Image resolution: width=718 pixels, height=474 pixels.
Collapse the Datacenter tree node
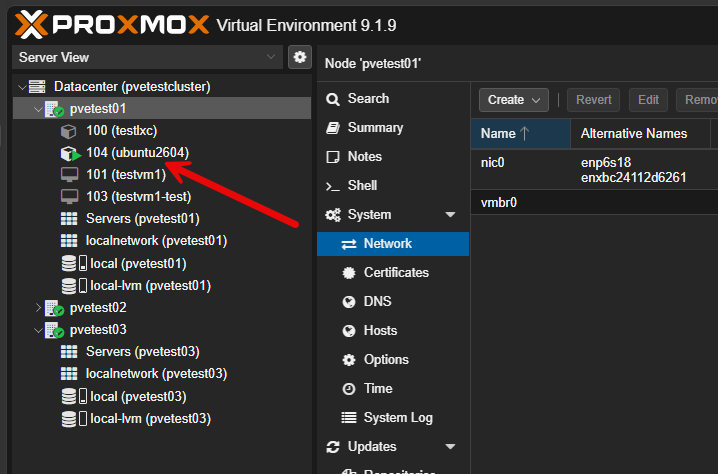tap(22, 87)
